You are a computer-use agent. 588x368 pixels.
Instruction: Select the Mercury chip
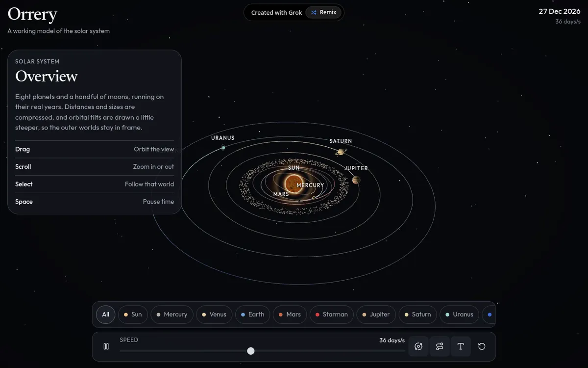click(172, 315)
